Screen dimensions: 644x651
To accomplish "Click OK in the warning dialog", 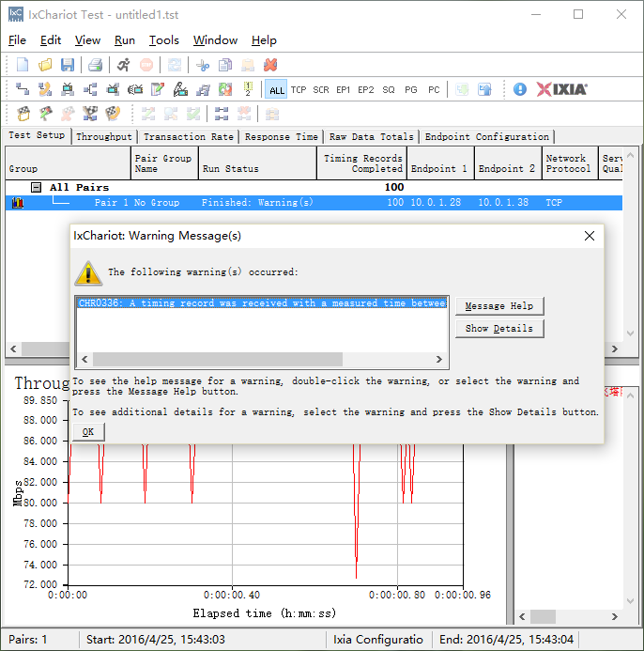I will pos(88,432).
